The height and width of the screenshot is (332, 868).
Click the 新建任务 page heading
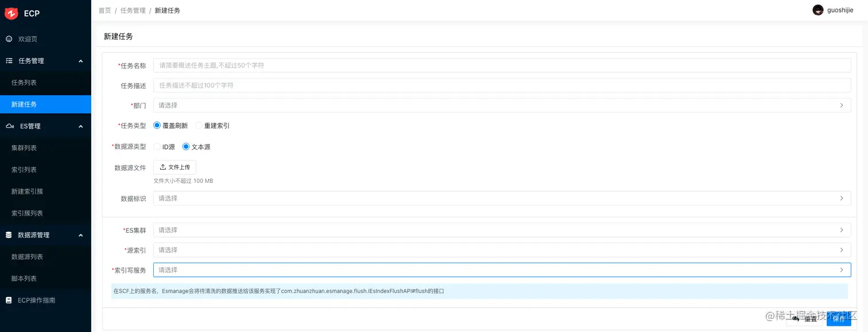[x=118, y=37]
